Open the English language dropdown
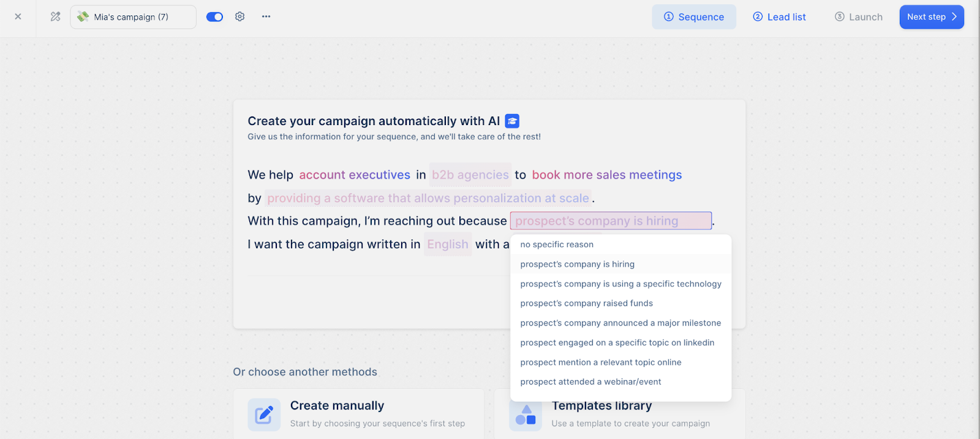This screenshot has height=439, width=980. coord(447,245)
